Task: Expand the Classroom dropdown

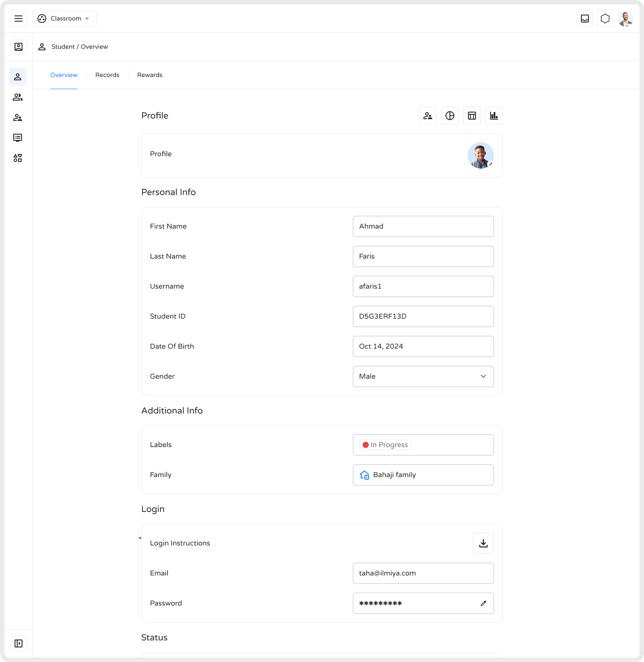Action: (64, 19)
